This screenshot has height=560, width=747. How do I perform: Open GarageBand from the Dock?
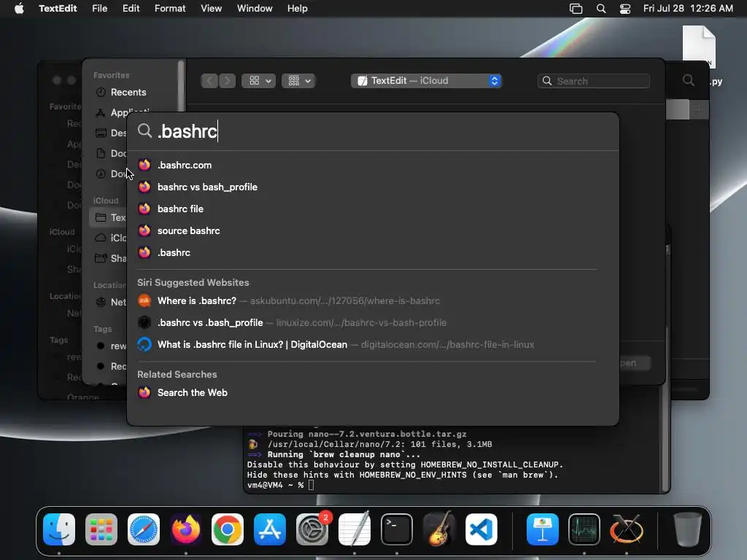[438, 529]
